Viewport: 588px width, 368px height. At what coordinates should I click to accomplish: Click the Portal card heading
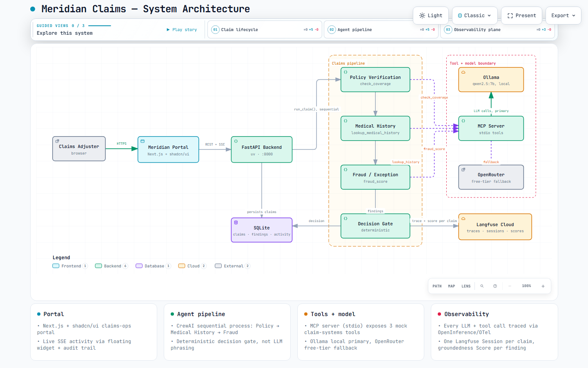point(54,314)
